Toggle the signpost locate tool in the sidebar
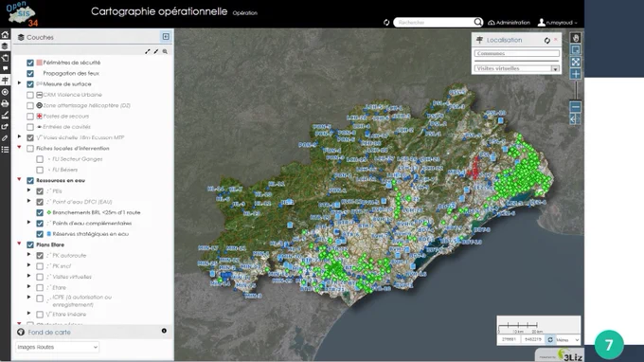The width and height of the screenshot is (644, 362). [5, 81]
